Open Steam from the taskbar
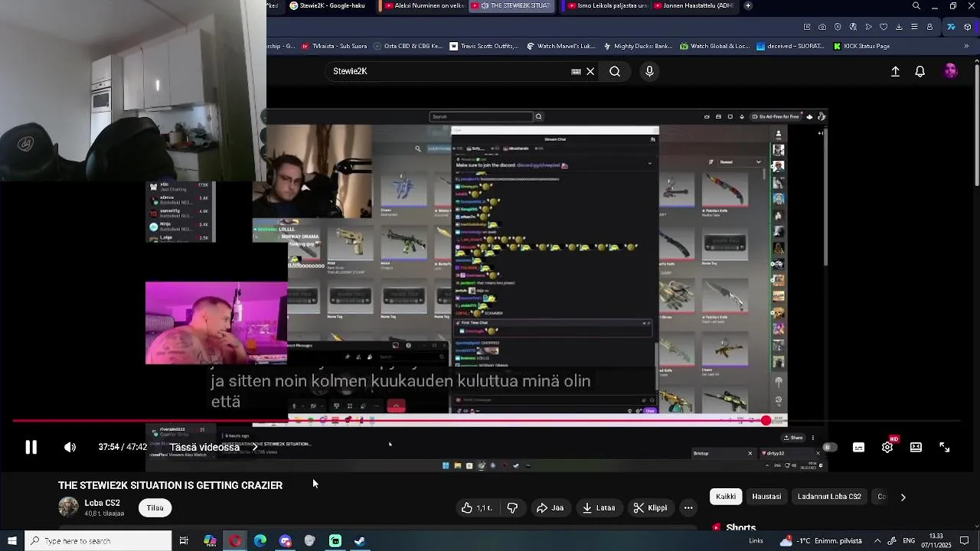The height and width of the screenshot is (551, 980). pos(360,541)
